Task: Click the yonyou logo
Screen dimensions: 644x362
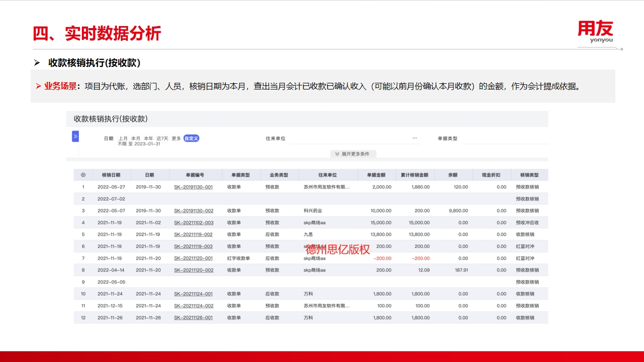Action: (x=595, y=31)
